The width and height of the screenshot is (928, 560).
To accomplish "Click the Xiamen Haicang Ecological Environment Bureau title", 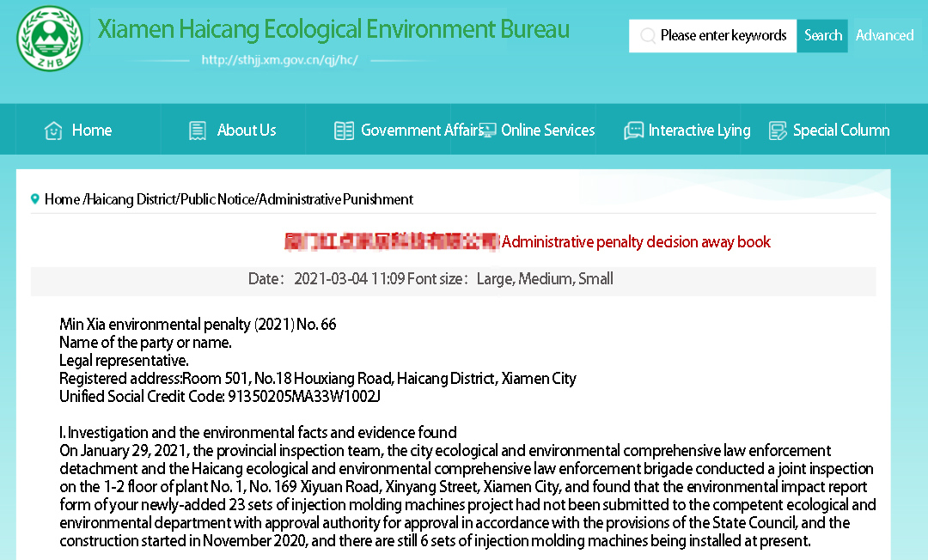I will click(333, 29).
